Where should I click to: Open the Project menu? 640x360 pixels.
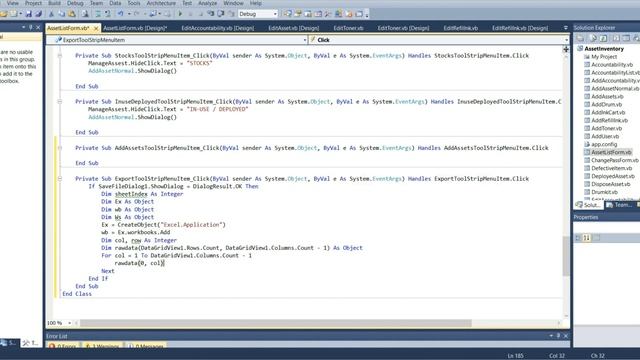tap(33, 3)
